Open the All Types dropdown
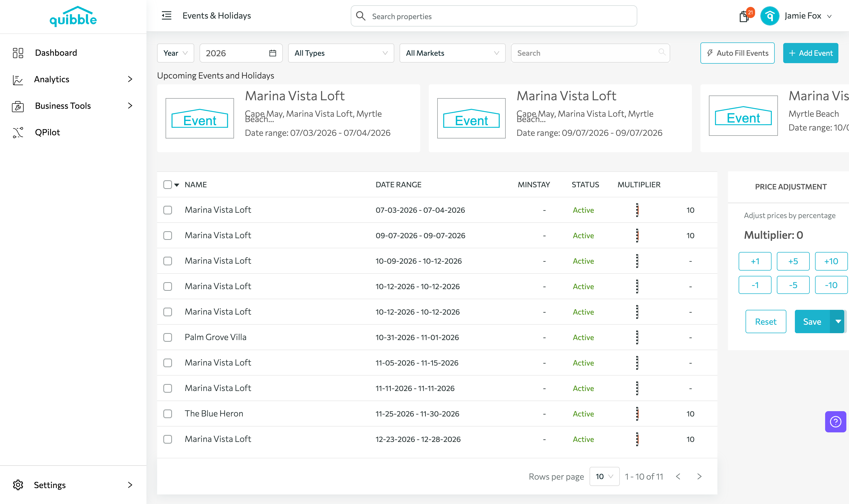 click(341, 53)
